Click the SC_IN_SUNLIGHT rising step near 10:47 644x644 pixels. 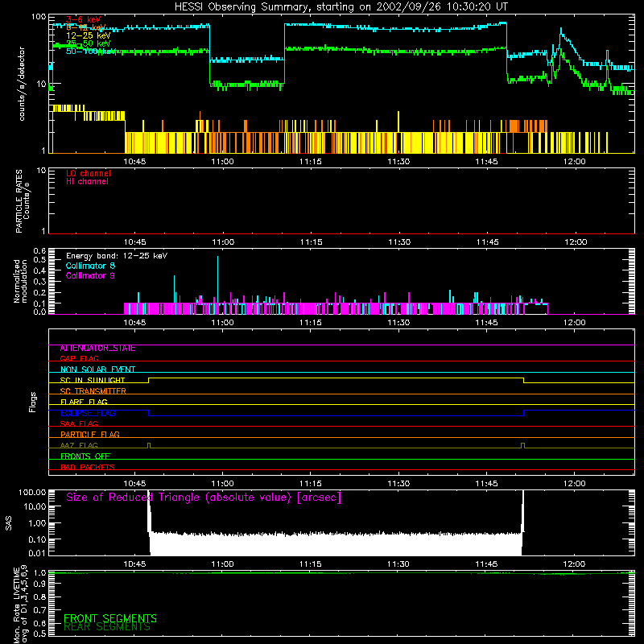[148, 380]
